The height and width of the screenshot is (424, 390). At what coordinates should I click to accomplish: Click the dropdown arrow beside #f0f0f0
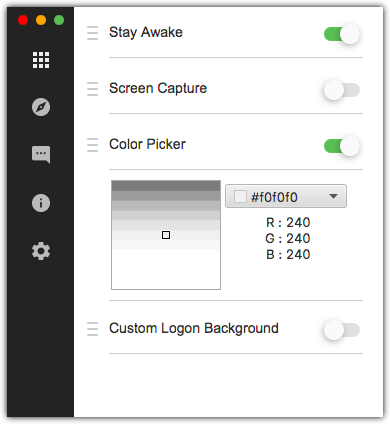pos(333,196)
